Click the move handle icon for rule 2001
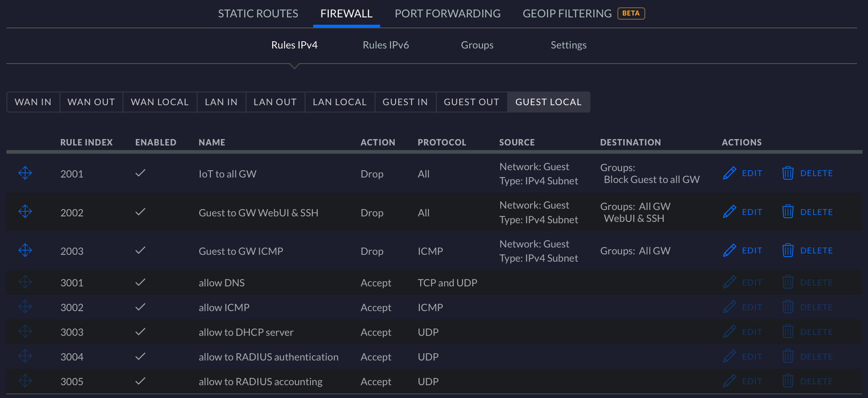 [x=25, y=173]
